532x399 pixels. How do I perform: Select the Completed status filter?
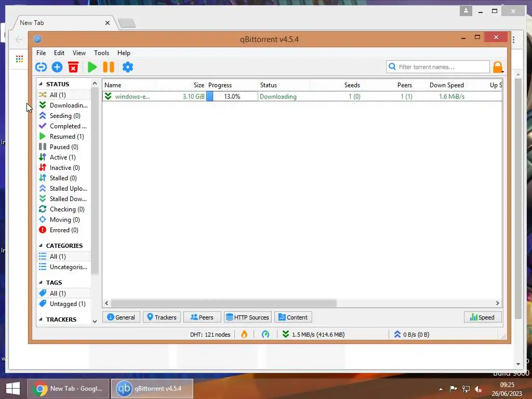(x=63, y=126)
